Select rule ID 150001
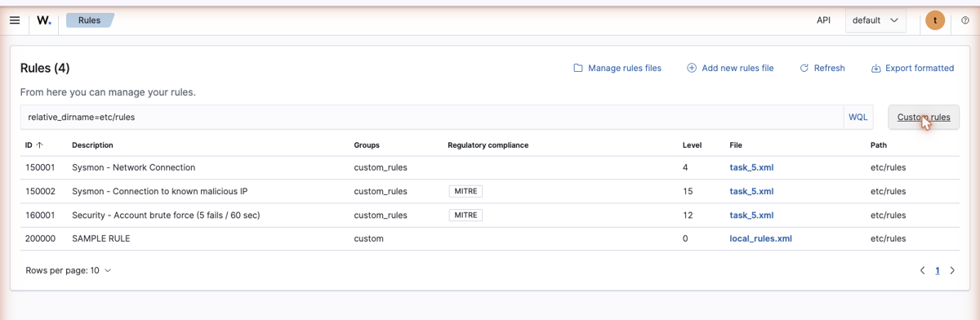This screenshot has width=980, height=320. tap(40, 167)
